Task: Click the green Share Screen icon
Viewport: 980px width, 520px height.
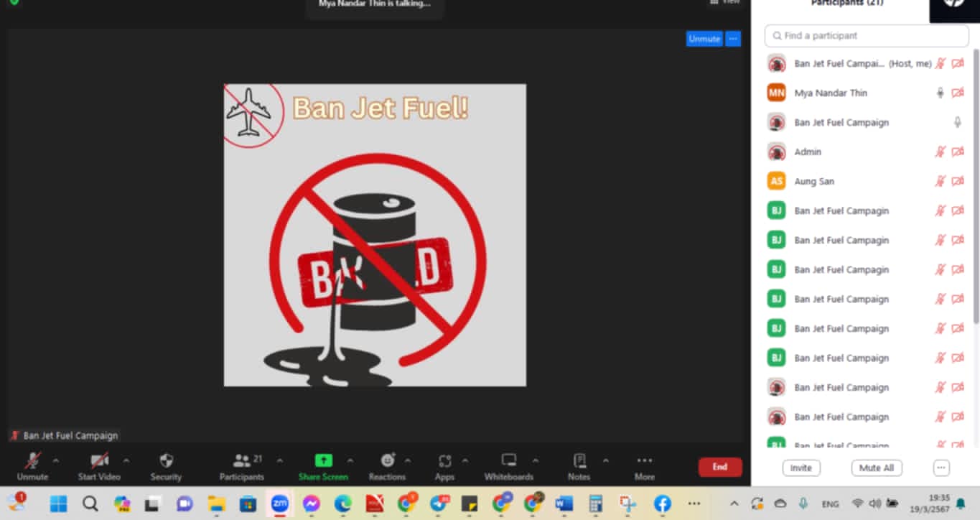Action: pyautogui.click(x=324, y=460)
